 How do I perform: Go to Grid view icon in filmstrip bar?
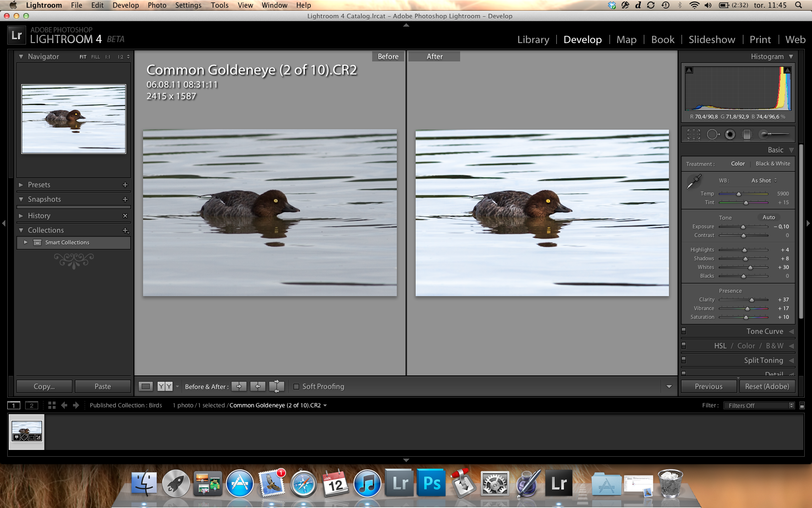[x=52, y=405]
